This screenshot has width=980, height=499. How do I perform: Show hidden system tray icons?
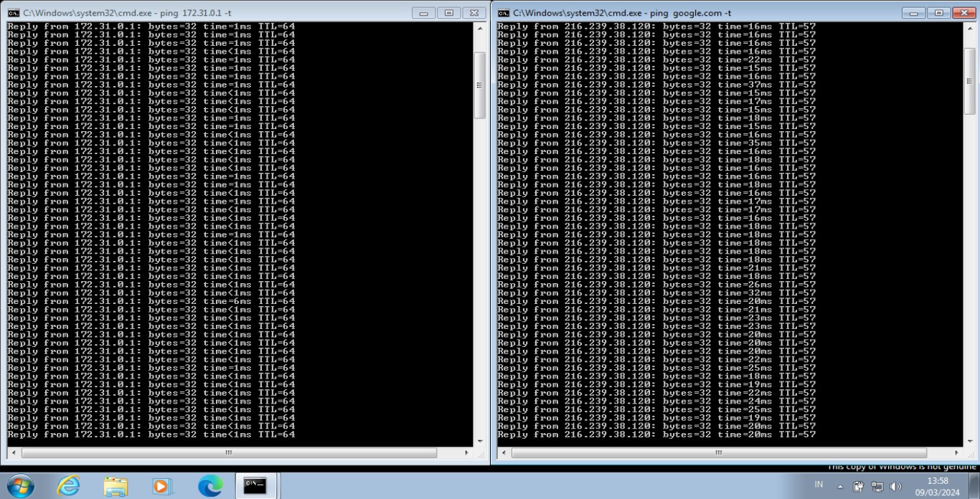(840, 486)
